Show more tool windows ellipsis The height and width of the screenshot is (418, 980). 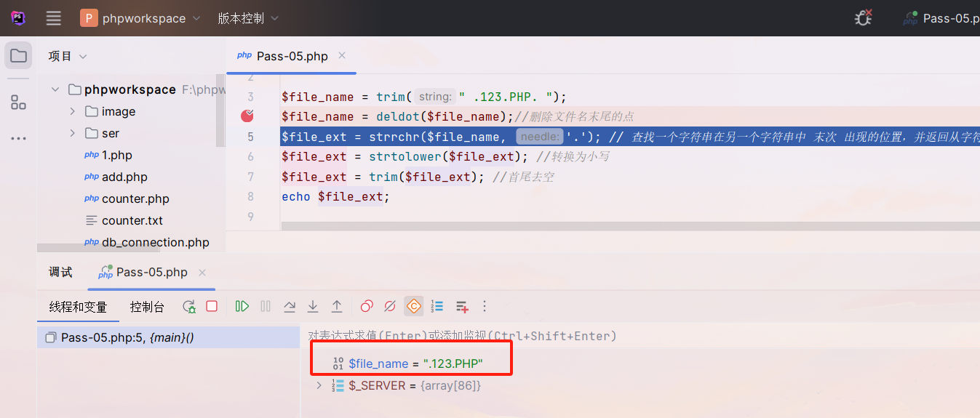click(18, 139)
